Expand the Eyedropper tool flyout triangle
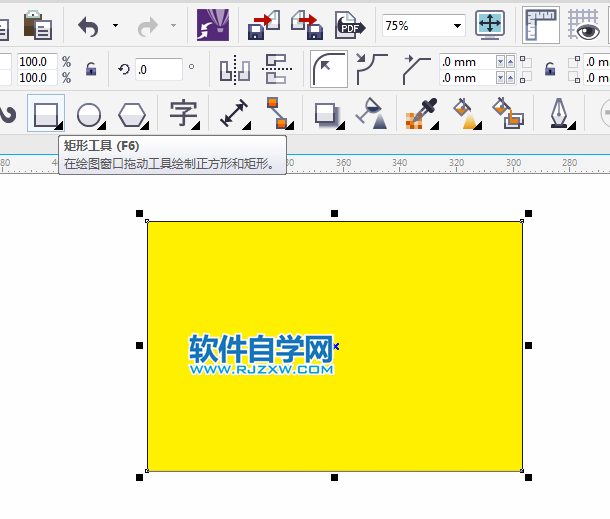This screenshot has height=519, width=610. click(435, 126)
